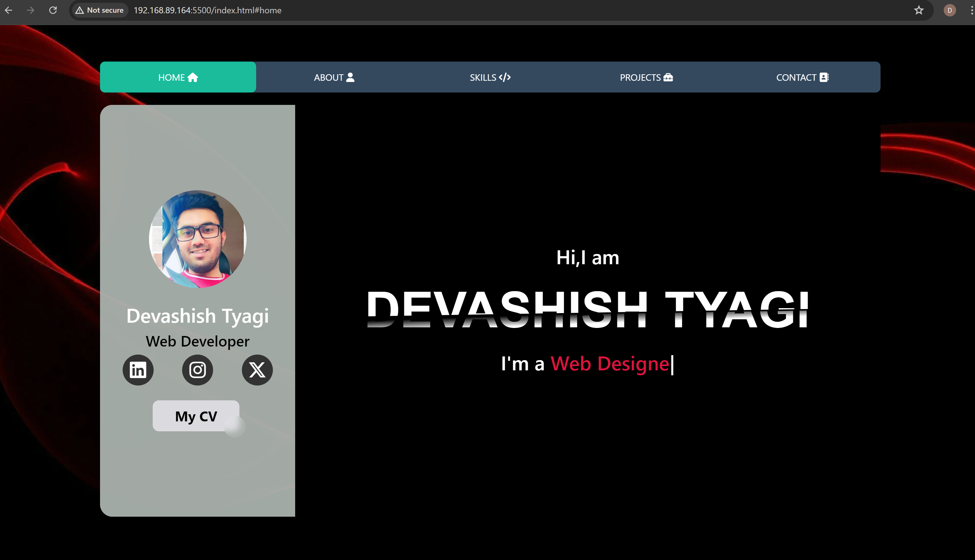Jump to the CONTACT tab
Image resolution: width=975 pixels, height=560 pixels.
pyautogui.click(x=802, y=77)
